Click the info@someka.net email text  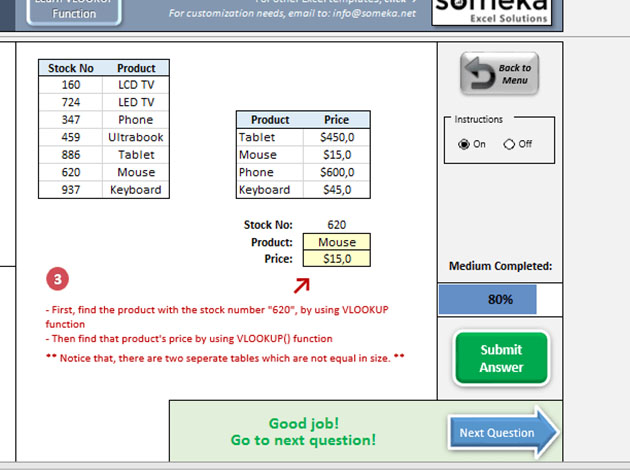[x=374, y=13]
